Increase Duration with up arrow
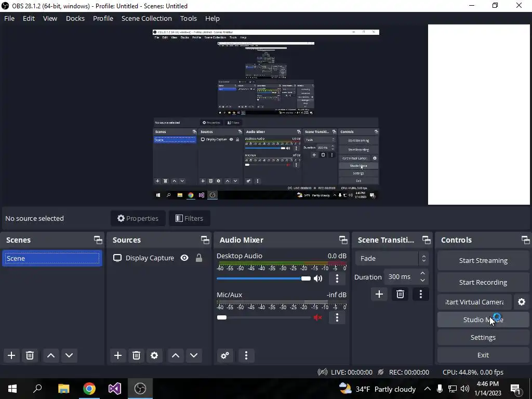Image resolution: width=532 pixels, height=399 pixels. (x=422, y=273)
